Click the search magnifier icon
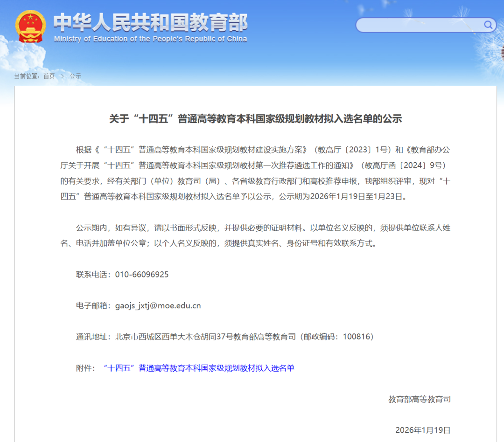 point(488,25)
